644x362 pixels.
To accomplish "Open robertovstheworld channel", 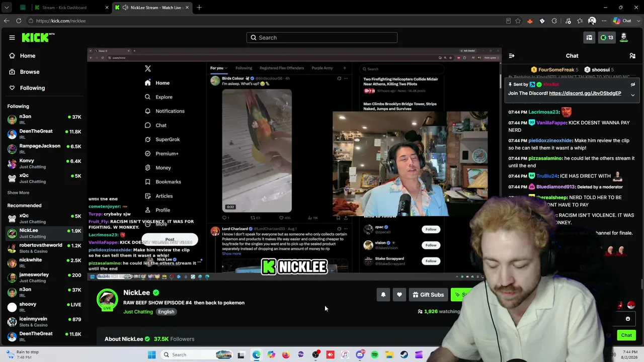I will [x=44, y=248].
